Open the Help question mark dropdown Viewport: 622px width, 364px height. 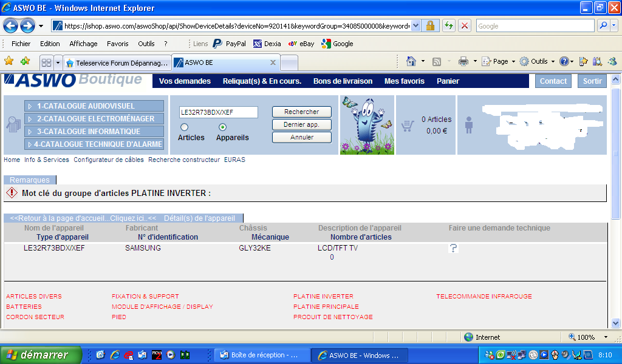pyautogui.click(x=567, y=61)
